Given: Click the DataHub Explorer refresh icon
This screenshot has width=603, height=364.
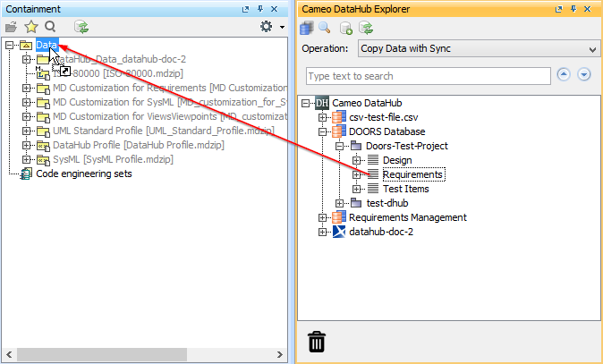Looking at the screenshot, I should click(366, 28).
